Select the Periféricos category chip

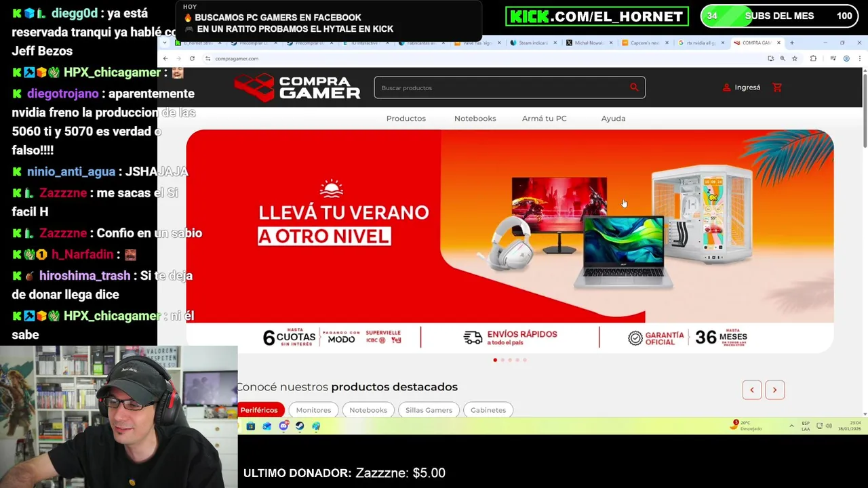tap(259, 410)
